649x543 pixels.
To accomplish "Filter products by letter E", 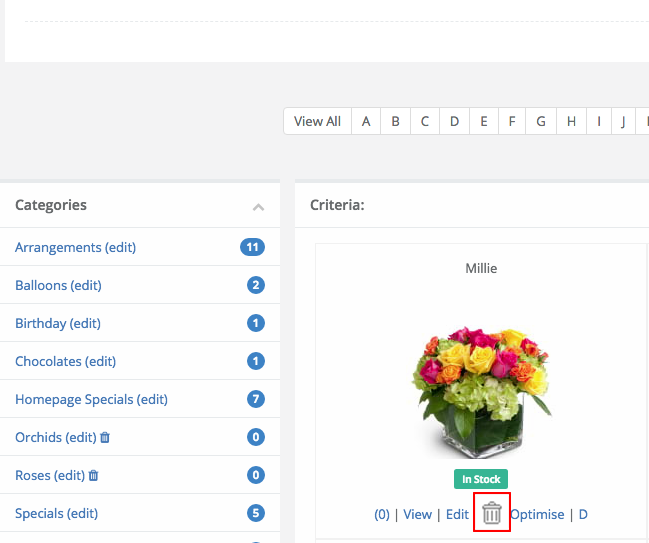I will coord(484,121).
